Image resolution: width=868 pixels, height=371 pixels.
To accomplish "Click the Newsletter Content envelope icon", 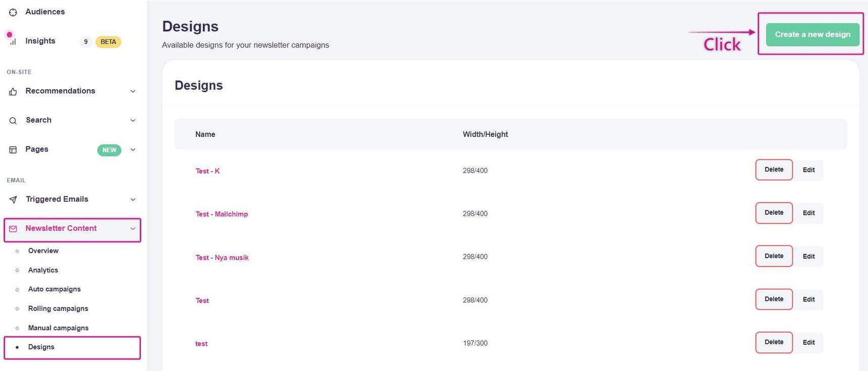I will click(x=13, y=229).
